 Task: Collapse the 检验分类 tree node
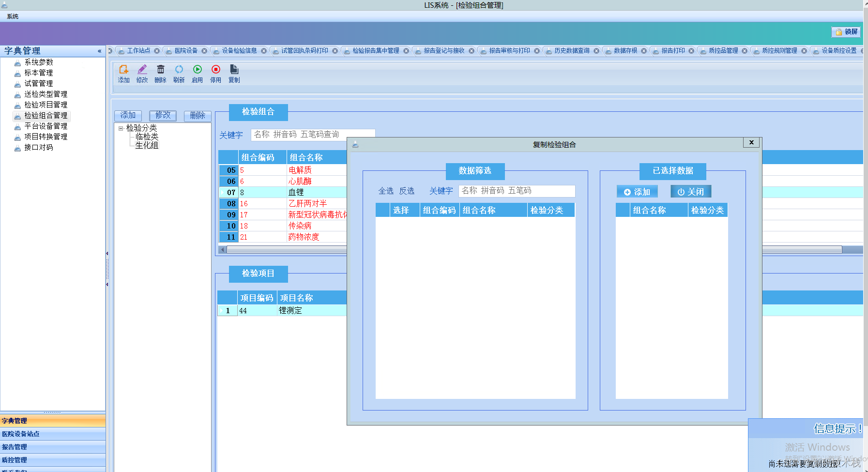coord(121,128)
